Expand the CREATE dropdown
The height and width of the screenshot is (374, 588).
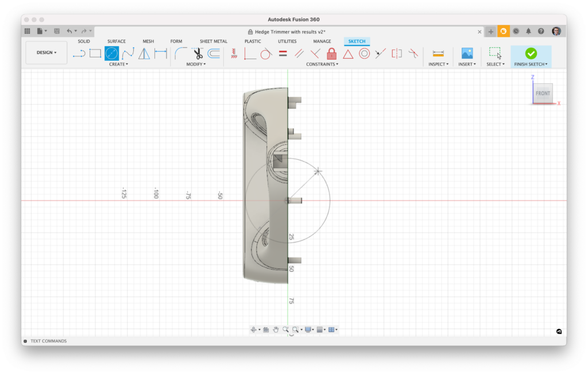tap(118, 64)
